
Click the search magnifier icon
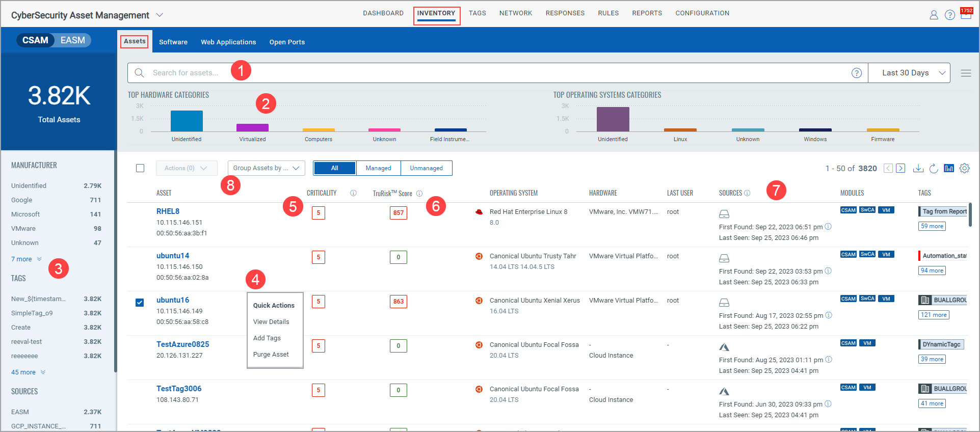click(x=139, y=73)
